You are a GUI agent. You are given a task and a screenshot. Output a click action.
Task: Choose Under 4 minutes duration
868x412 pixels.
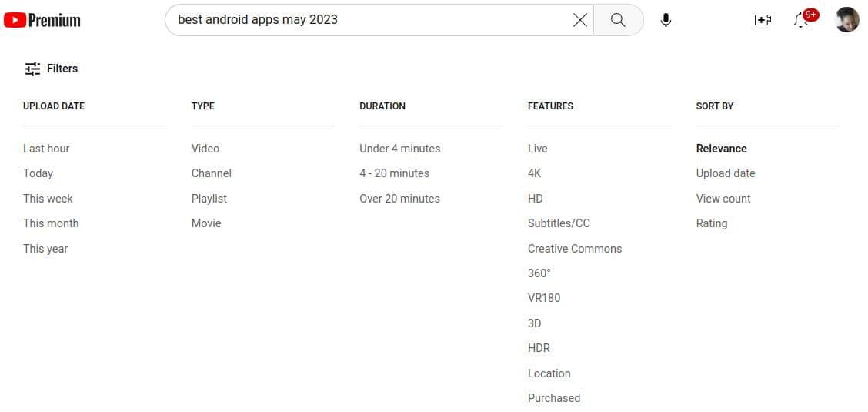coord(399,149)
